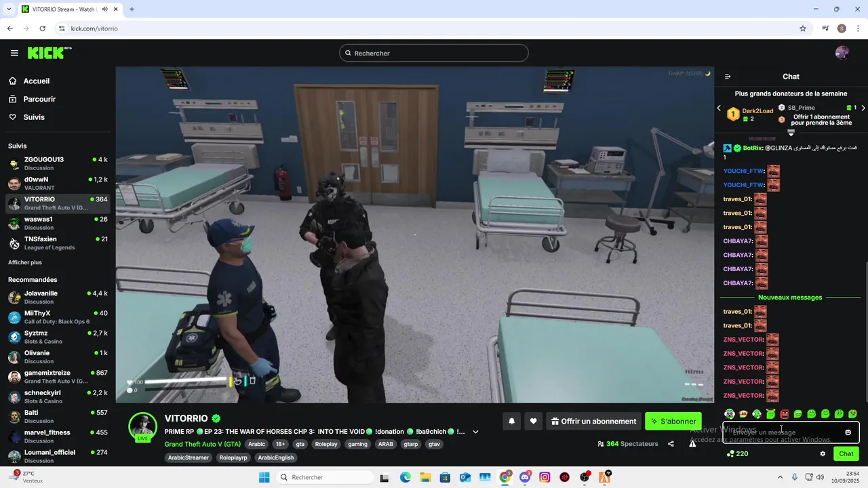The width and height of the screenshot is (868, 488).
Task: Select the Arabic tag
Action: click(x=257, y=445)
